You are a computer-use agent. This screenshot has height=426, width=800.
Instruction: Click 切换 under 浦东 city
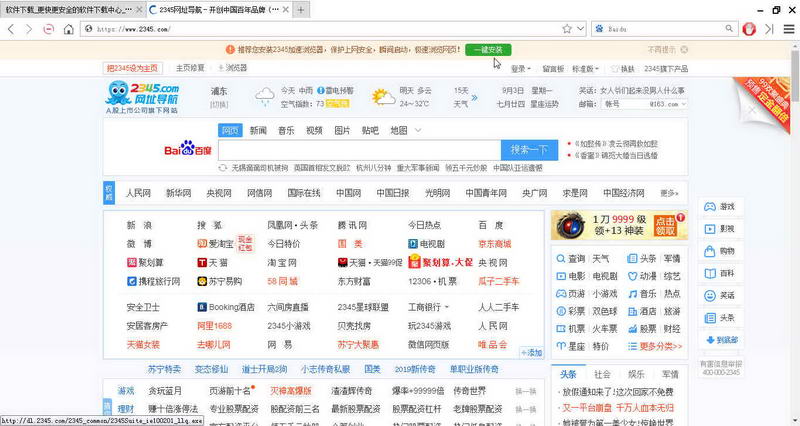tap(219, 105)
